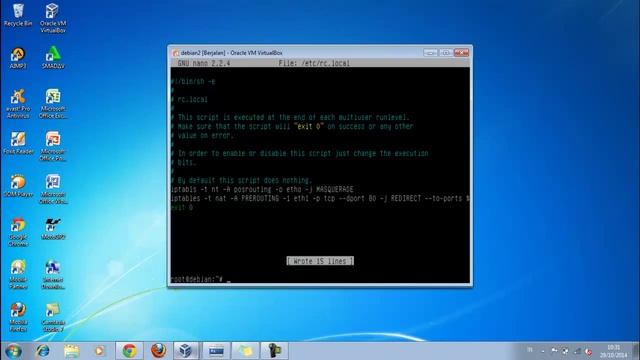Click the 'value on error.' comment line

[202, 136]
